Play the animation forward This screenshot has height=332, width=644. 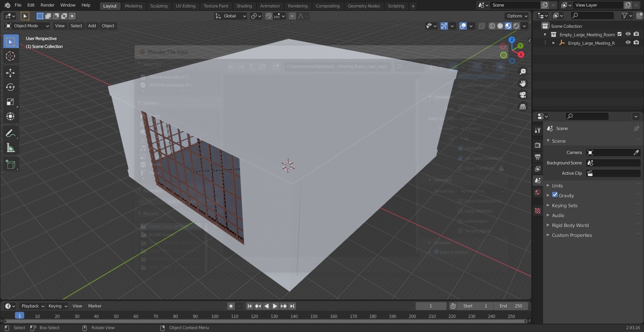pos(275,306)
